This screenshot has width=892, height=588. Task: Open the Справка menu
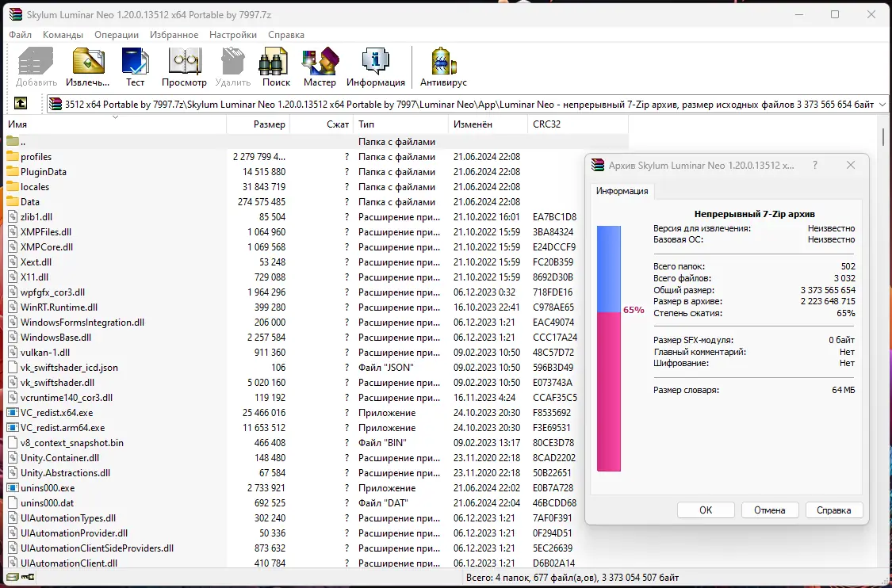[x=286, y=35]
